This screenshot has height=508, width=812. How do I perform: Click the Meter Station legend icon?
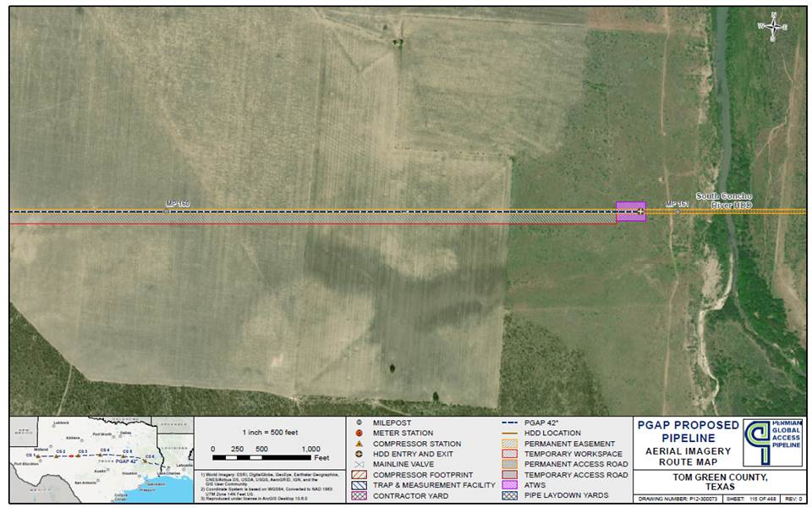point(358,432)
